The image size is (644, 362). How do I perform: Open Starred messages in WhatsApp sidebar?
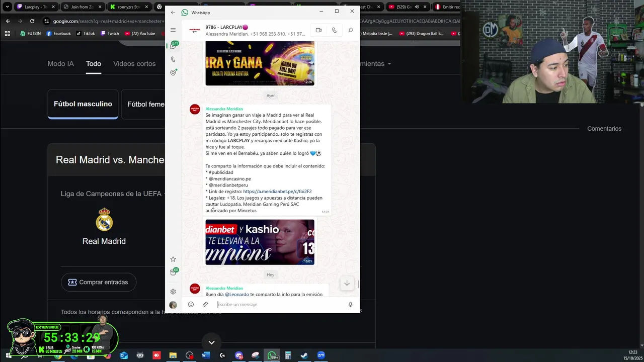173,259
